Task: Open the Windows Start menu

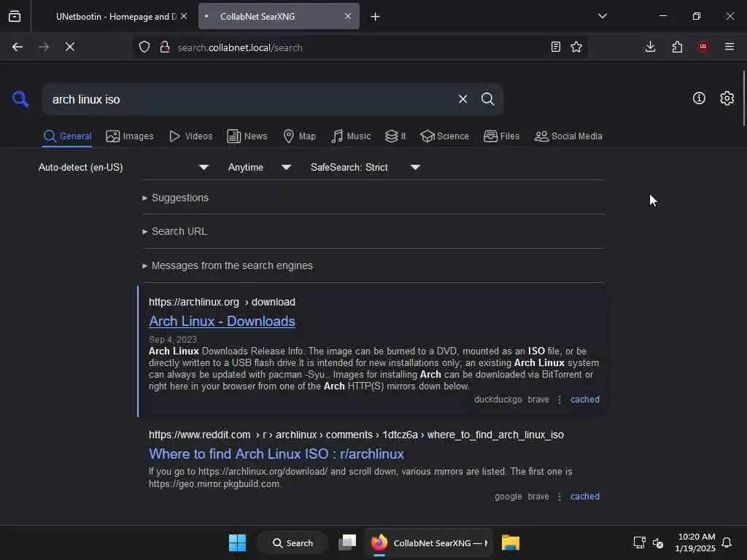Action: coord(237,542)
